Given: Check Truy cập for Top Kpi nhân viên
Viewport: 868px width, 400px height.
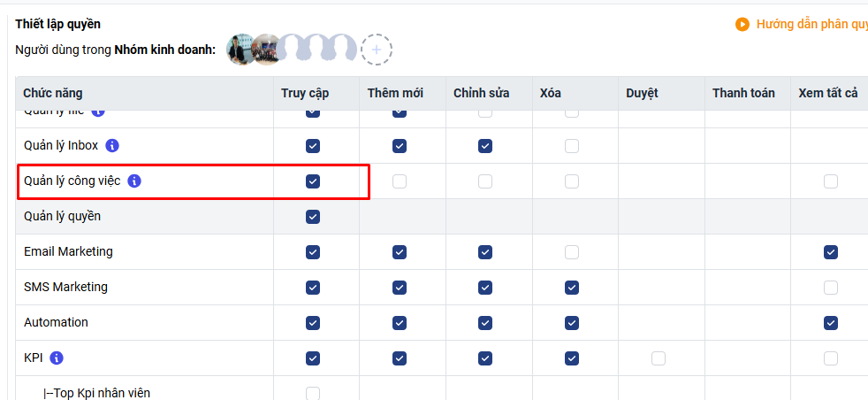Looking at the screenshot, I should pyautogui.click(x=313, y=393).
